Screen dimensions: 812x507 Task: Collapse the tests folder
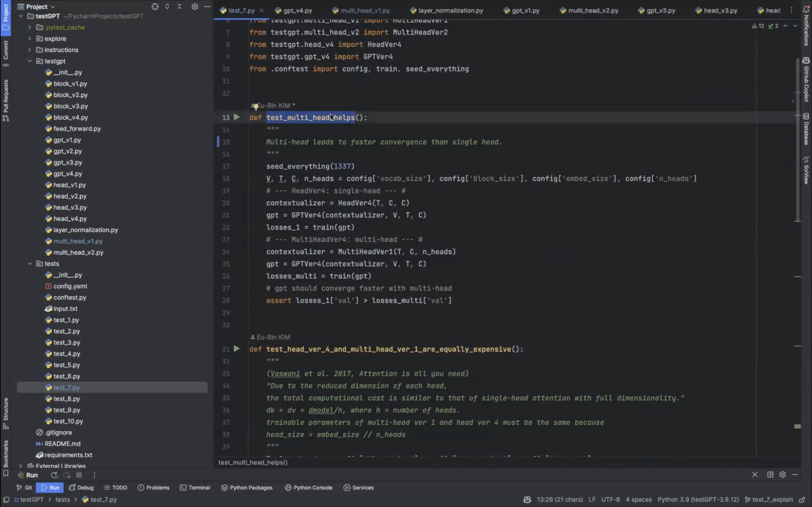tap(29, 263)
